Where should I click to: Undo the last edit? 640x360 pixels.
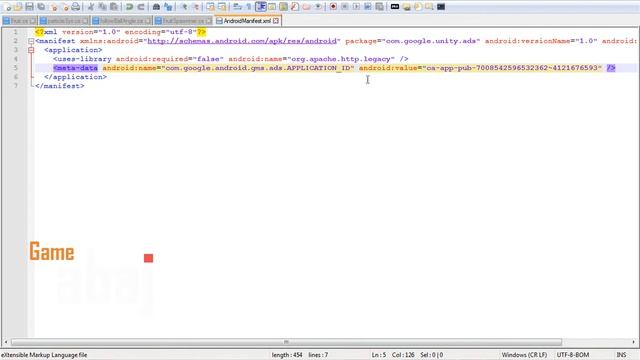(129, 7)
